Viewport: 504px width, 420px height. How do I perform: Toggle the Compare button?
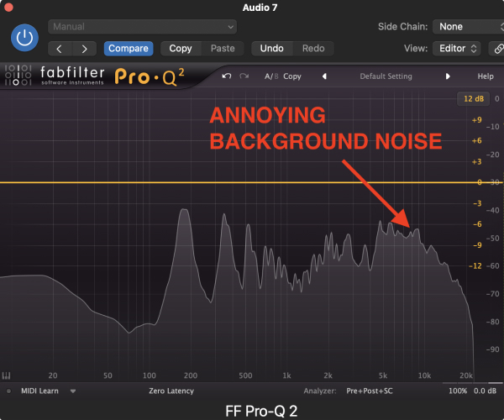click(x=129, y=49)
